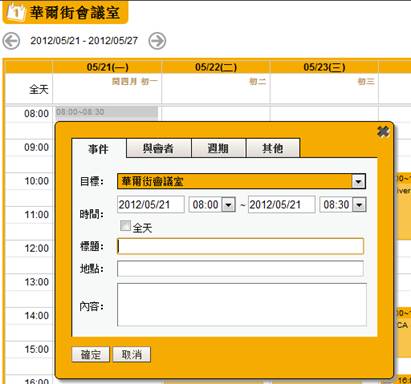Focus the 標題 title input field
The image size is (411, 384).
240,246
